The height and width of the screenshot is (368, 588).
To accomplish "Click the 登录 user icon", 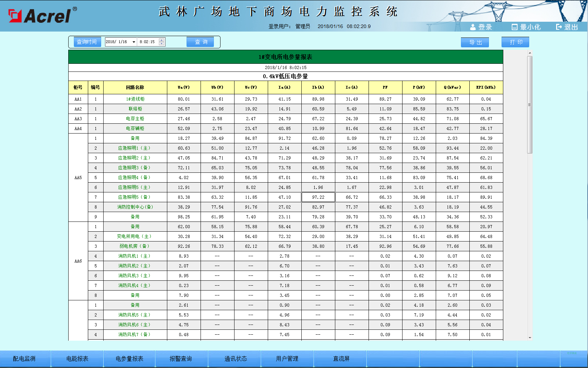I will click(x=473, y=27).
